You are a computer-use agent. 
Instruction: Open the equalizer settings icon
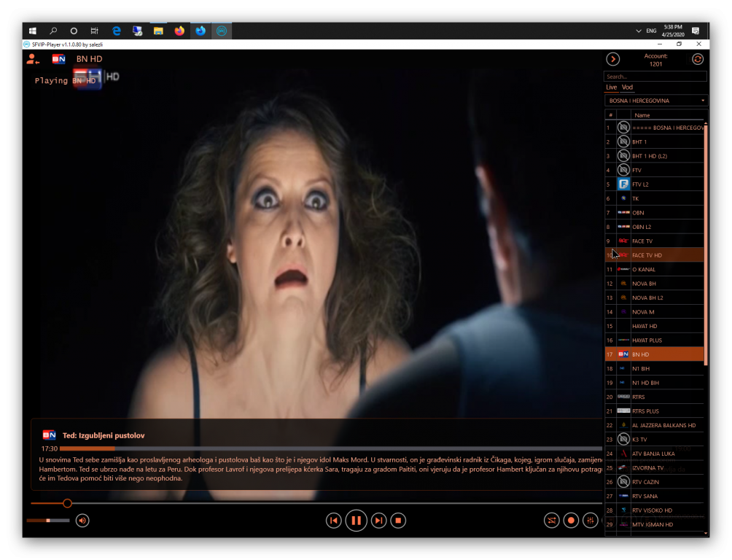pyautogui.click(x=591, y=521)
